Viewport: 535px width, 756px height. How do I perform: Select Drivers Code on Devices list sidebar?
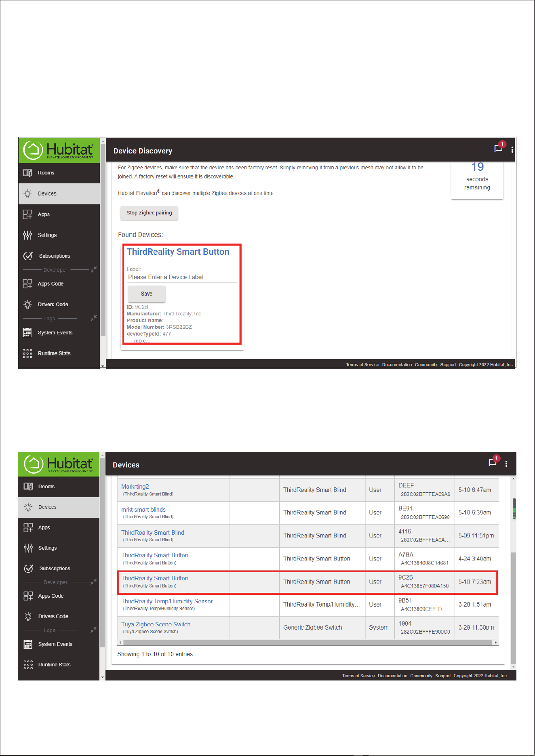point(59,616)
